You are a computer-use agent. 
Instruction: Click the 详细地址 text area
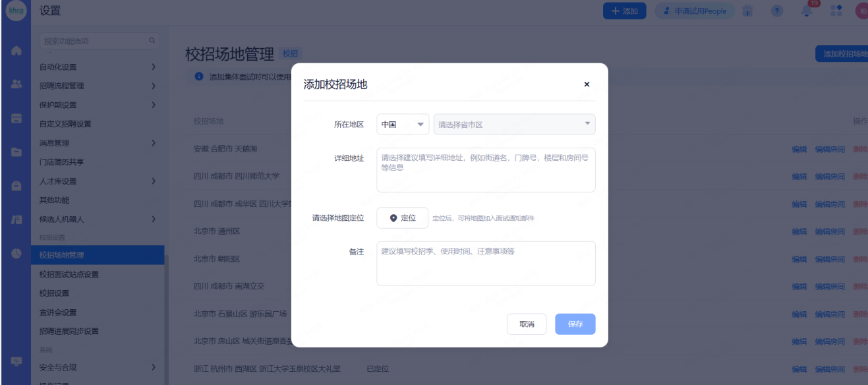click(x=486, y=170)
